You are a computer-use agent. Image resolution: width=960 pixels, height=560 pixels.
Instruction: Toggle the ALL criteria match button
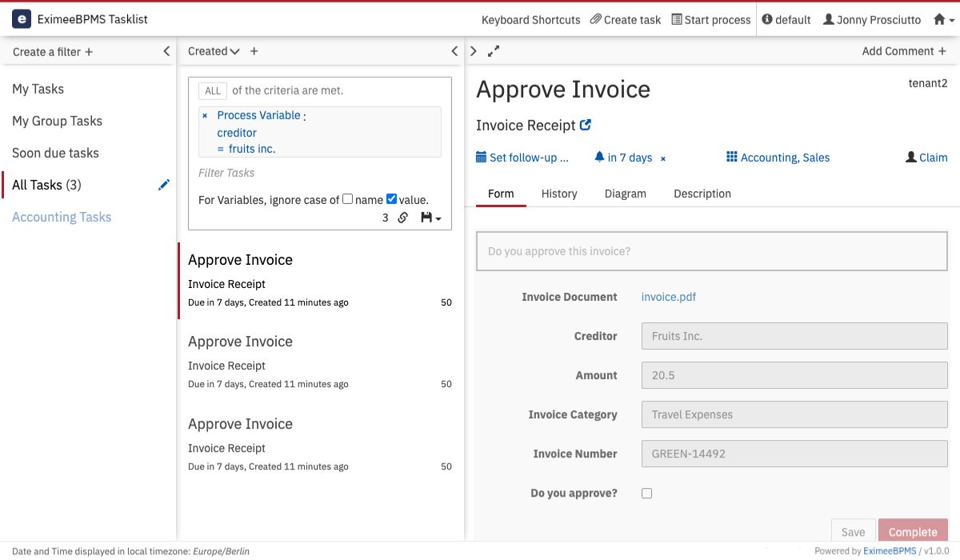(x=213, y=91)
